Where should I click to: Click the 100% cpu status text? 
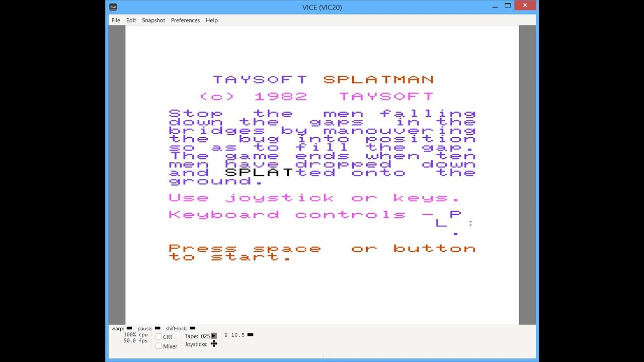(x=136, y=334)
